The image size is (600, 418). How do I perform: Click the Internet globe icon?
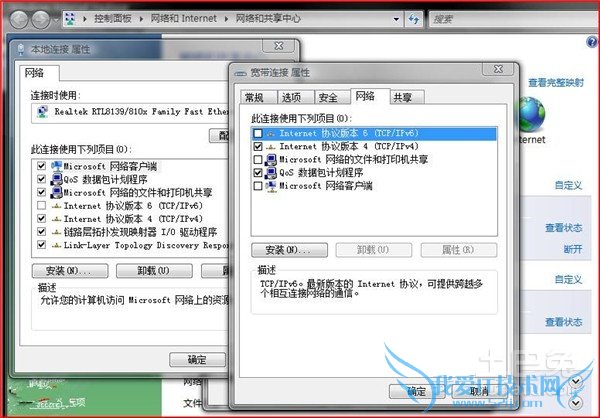pos(532,114)
